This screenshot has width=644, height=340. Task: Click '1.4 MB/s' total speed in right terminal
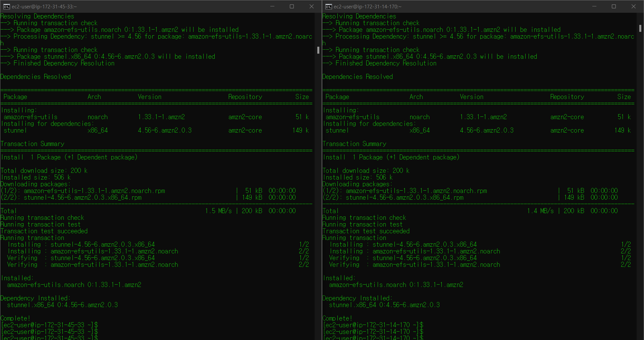(x=540, y=211)
